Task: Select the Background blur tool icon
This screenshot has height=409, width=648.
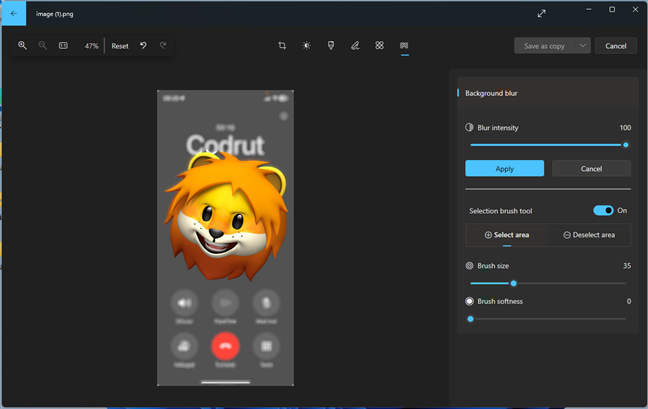Action: click(x=404, y=45)
